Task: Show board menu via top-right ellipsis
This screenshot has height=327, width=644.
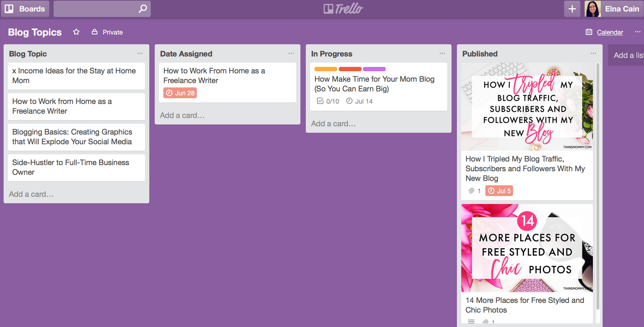Action: 637,32
